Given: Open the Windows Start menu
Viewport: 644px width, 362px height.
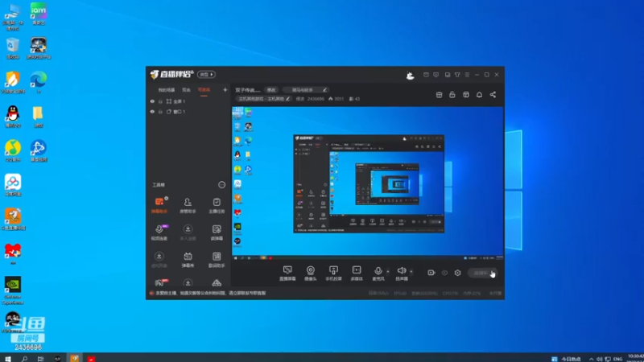Looking at the screenshot, I should pyautogui.click(x=8, y=358).
